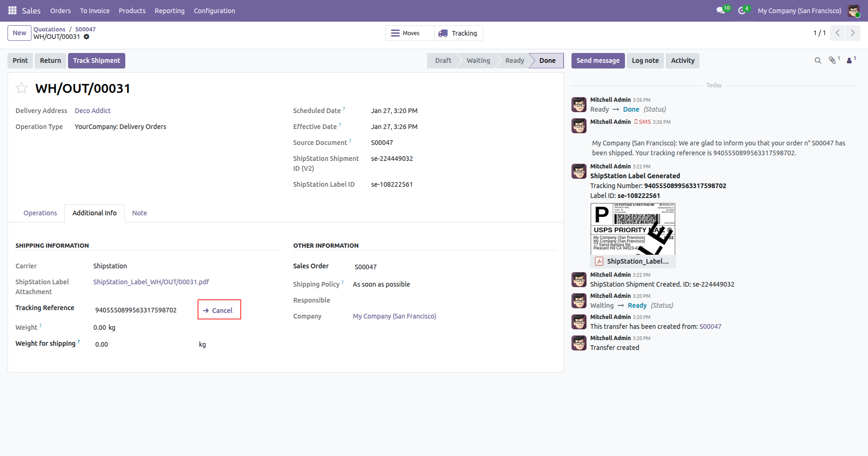Click the Waiting status stage

tap(478, 61)
